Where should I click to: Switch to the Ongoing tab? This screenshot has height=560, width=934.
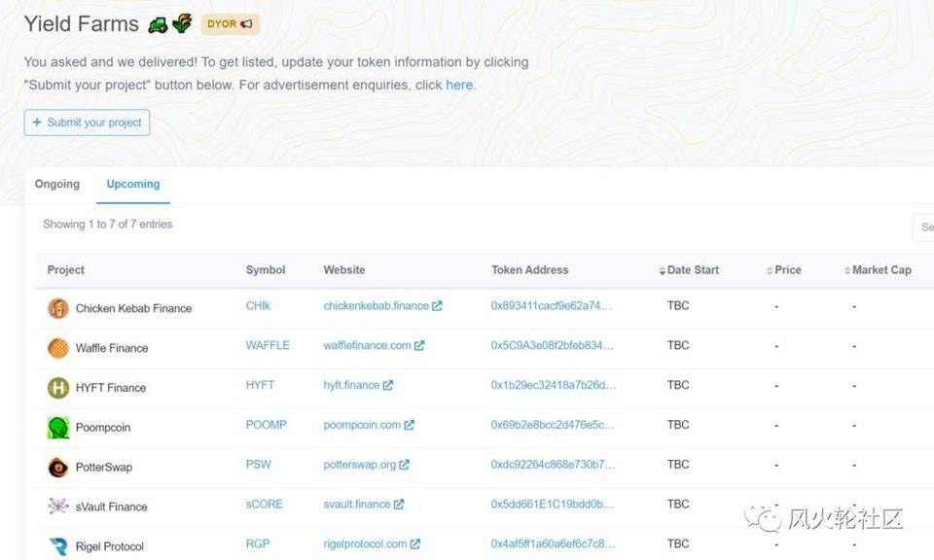pyautogui.click(x=57, y=185)
